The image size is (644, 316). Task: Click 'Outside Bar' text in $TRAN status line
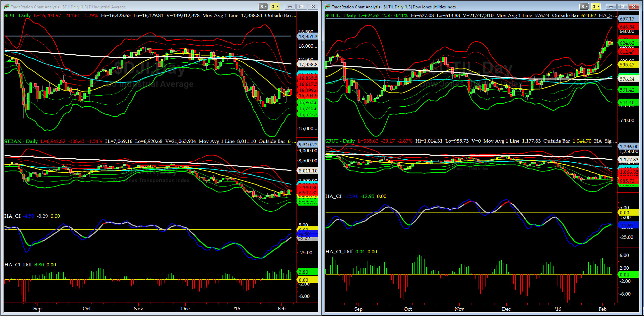coord(272,141)
